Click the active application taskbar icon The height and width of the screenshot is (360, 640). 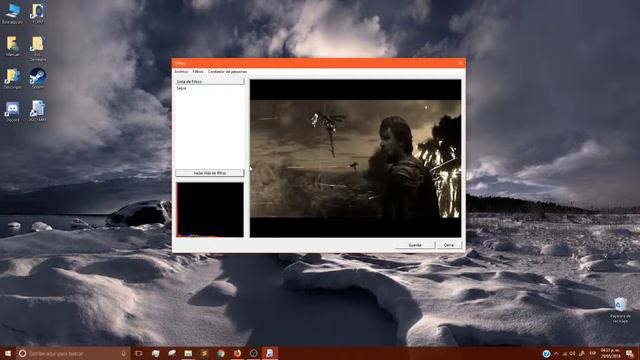click(x=270, y=353)
